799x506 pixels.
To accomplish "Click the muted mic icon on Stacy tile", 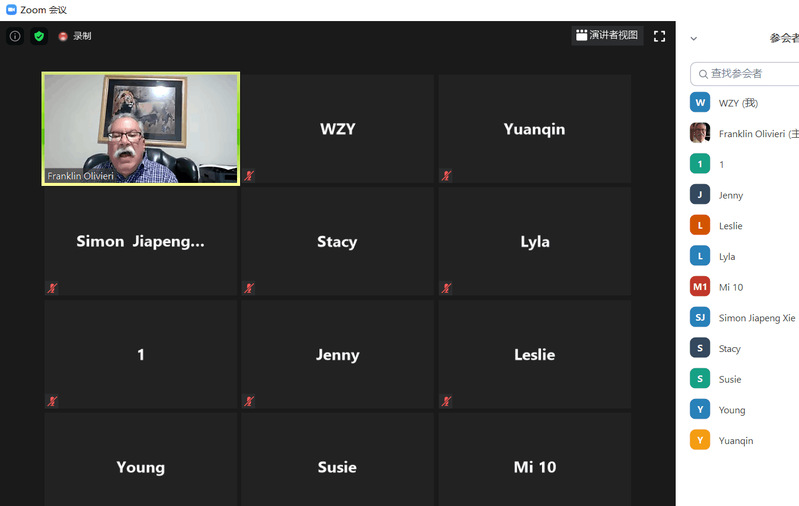I will [x=249, y=289].
